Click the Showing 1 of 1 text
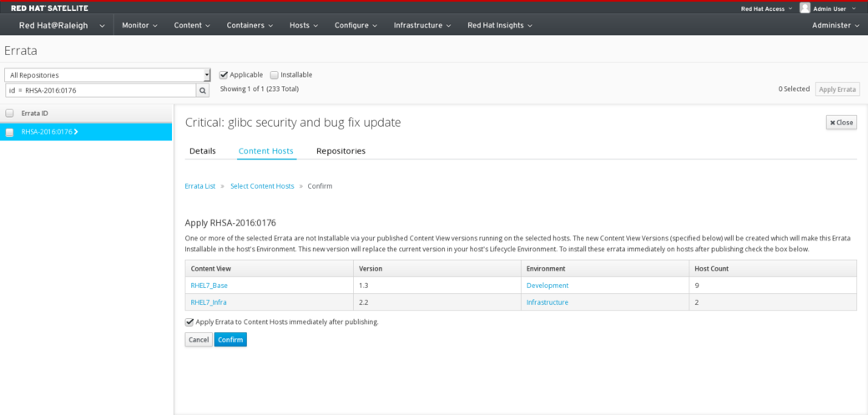 pos(260,89)
